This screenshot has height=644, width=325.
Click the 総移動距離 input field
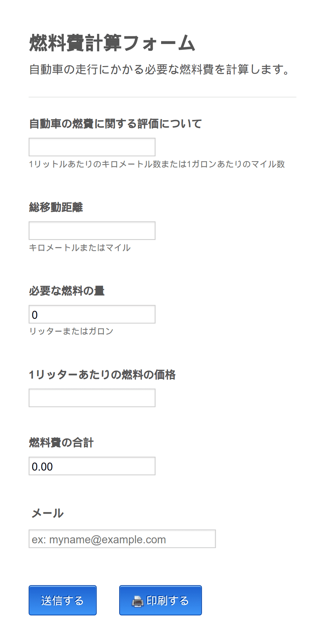coord(92,230)
